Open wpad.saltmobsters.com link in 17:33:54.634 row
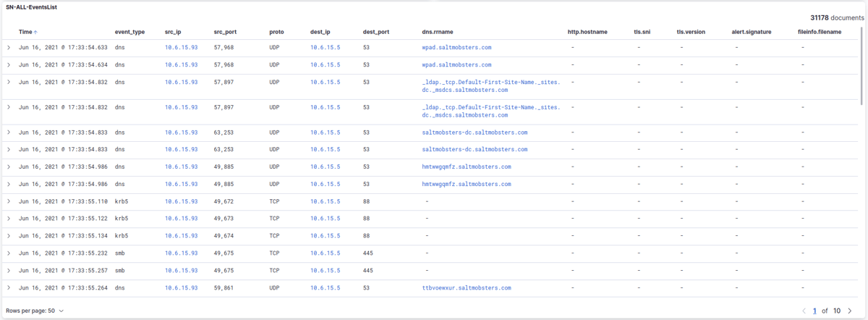The image size is (868, 320). 456,64
